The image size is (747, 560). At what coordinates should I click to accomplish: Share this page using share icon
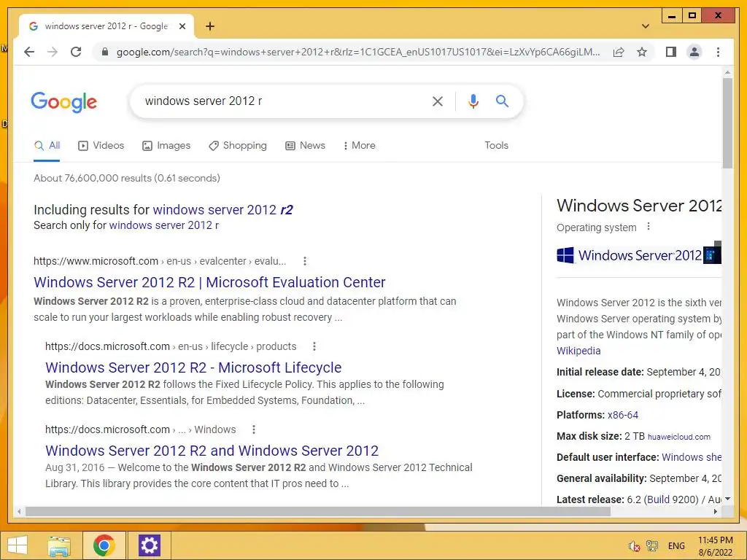point(619,52)
